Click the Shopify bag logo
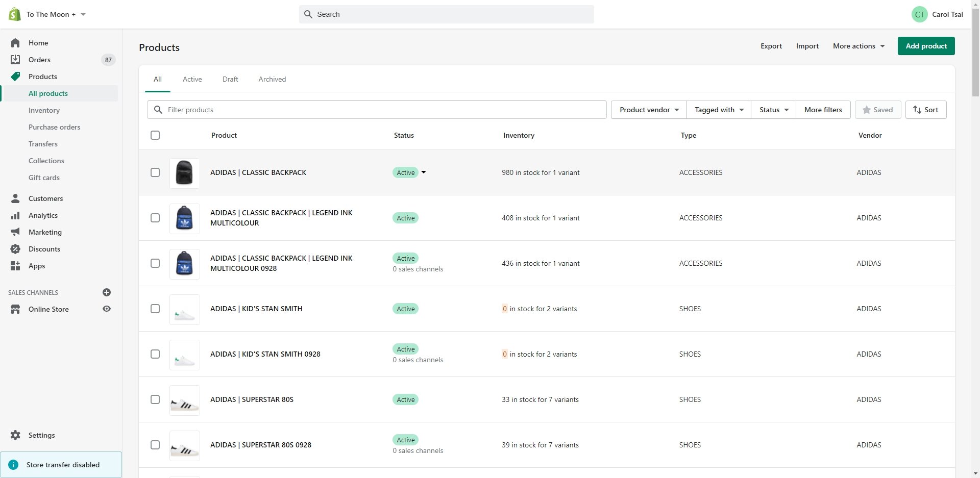 (15, 14)
